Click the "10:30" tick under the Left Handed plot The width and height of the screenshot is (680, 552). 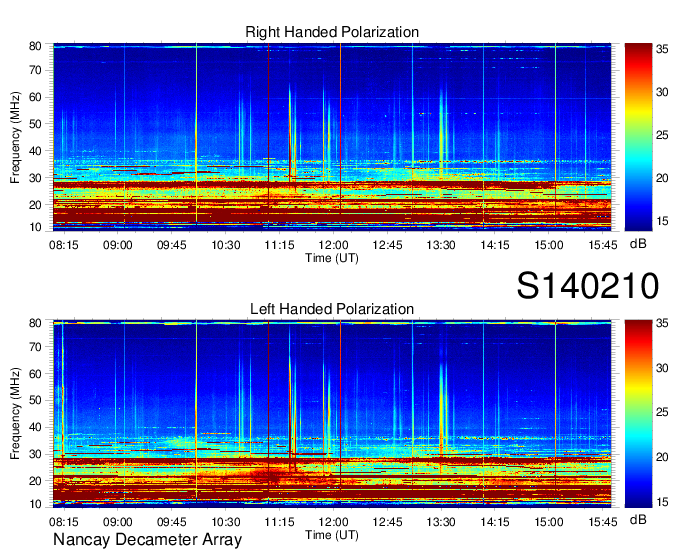coord(226,521)
